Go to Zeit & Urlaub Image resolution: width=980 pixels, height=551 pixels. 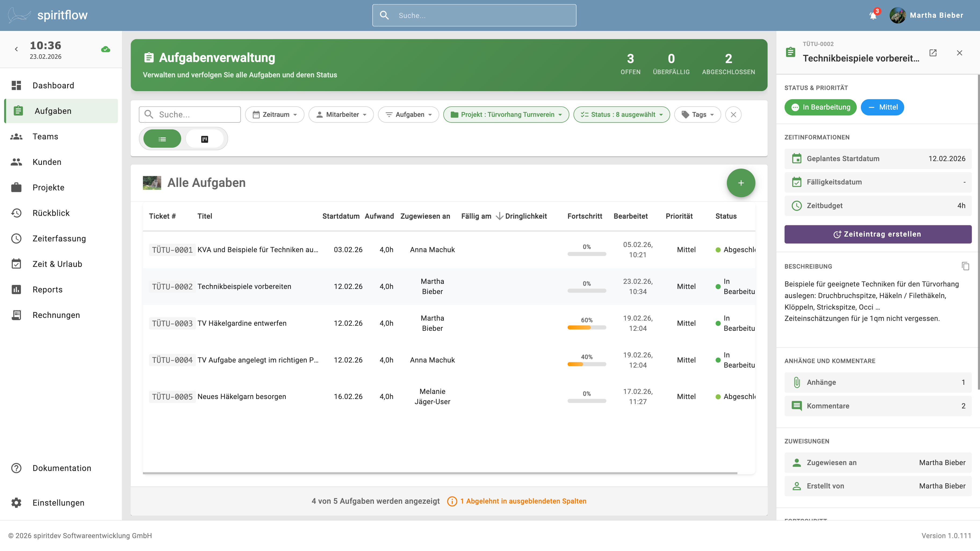61,264
